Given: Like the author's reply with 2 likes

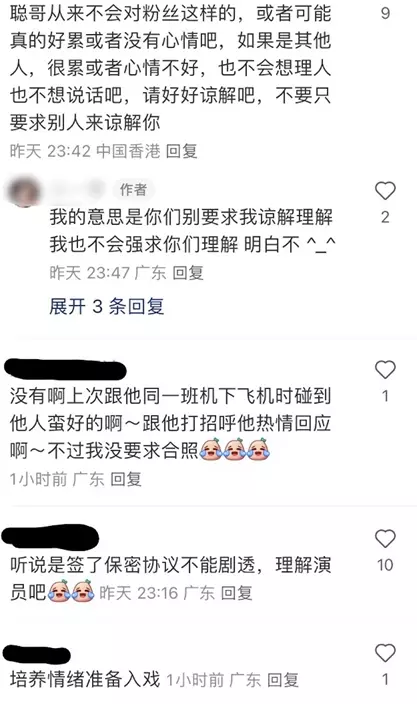Looking at the screenshot, I should 385,191.
